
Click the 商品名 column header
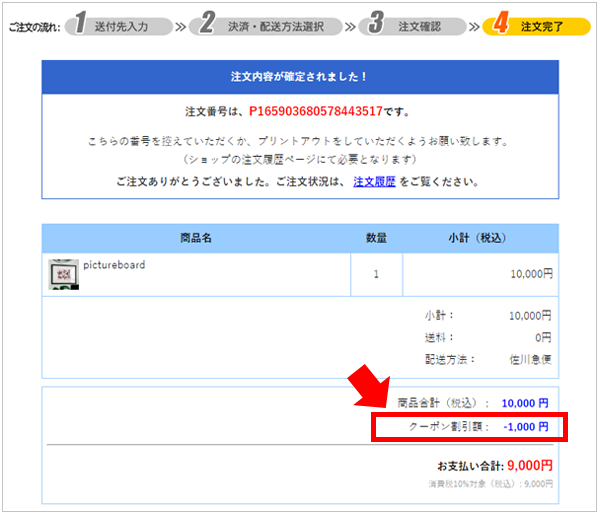point(196,238)
